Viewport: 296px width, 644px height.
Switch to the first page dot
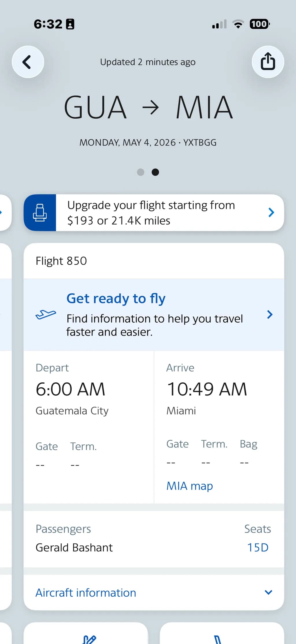coord(140,172)
